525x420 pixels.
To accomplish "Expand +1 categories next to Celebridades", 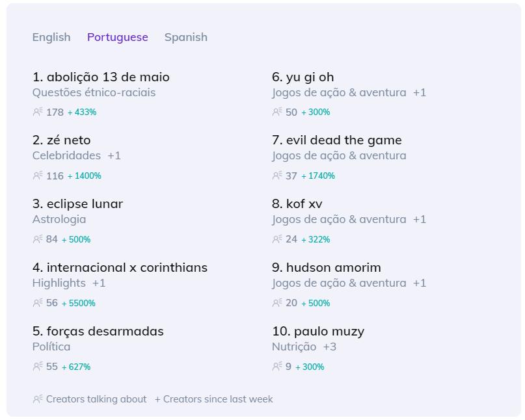I will coord(114,155).
